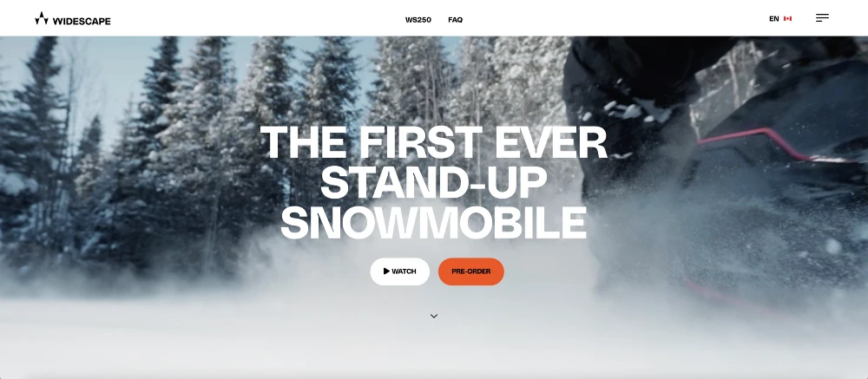Click the white WATCH button
Screen dimensions: 868x379
pyautogui.click(x=399, y=271)
